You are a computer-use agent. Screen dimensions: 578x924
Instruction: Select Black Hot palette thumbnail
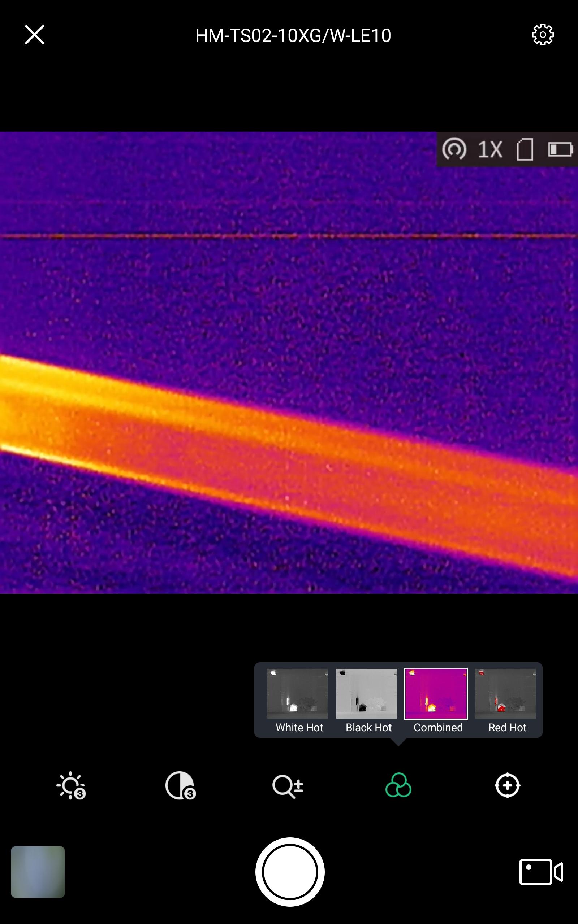[x=367, y=693]
